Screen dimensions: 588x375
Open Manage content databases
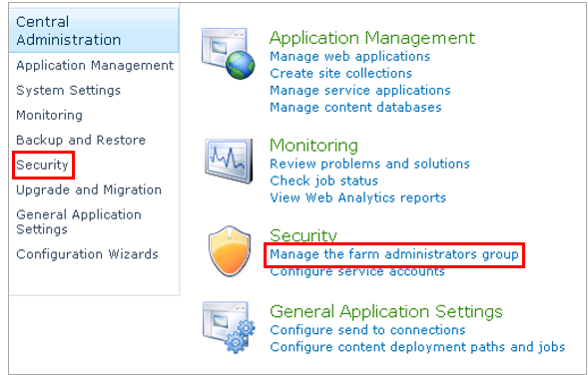click(x=355, y=107)
